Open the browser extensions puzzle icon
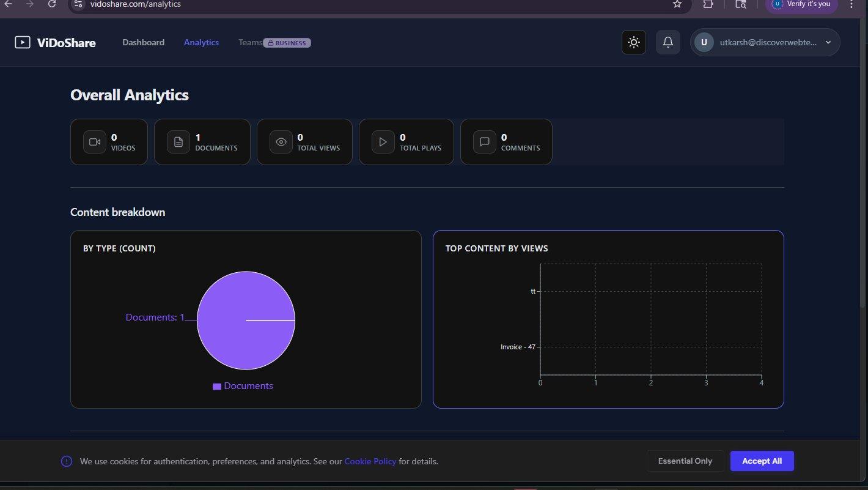Viewport: 868px width, 490px height. point(708,4)
